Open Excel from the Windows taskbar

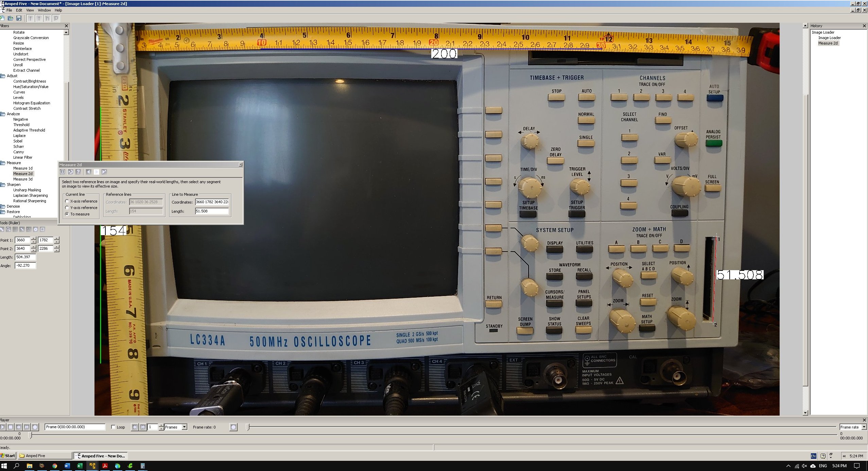(80, 466)
